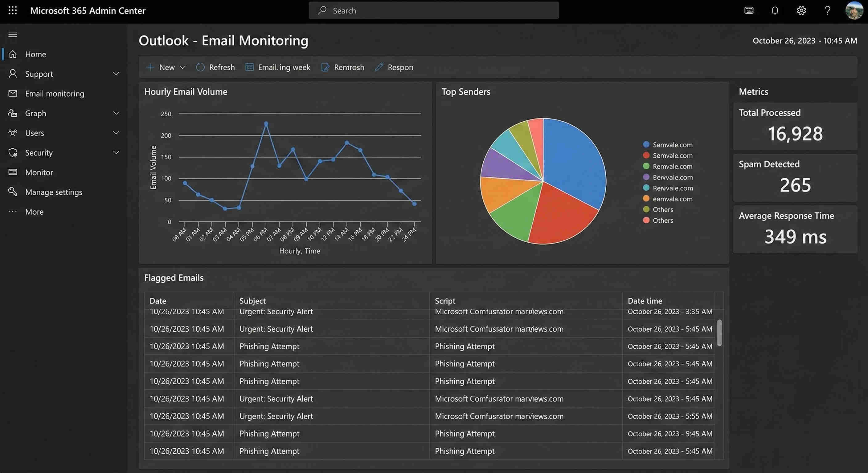Image resolution: width=868 pixels, height=473 pixels.
Task: Click the Rewvale.com legend label
Action: [x=673, y=188]
